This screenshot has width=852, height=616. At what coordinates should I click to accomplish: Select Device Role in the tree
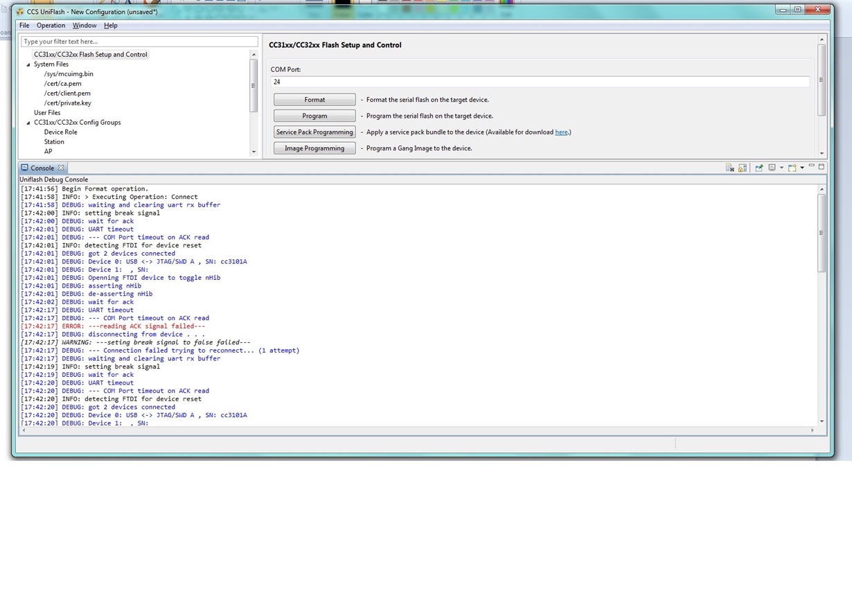tap(60, 132)
